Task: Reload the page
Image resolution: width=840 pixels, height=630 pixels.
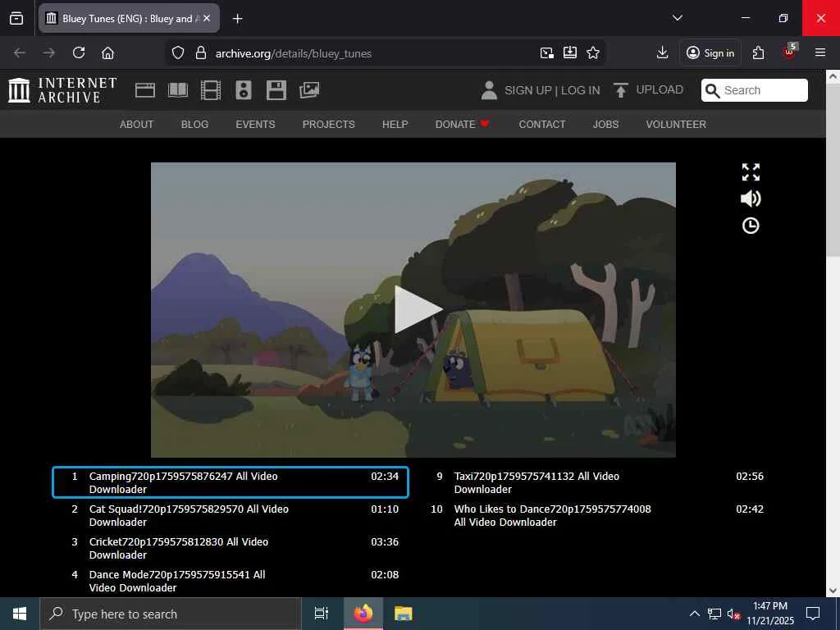Action: click(x=79, y=53)
